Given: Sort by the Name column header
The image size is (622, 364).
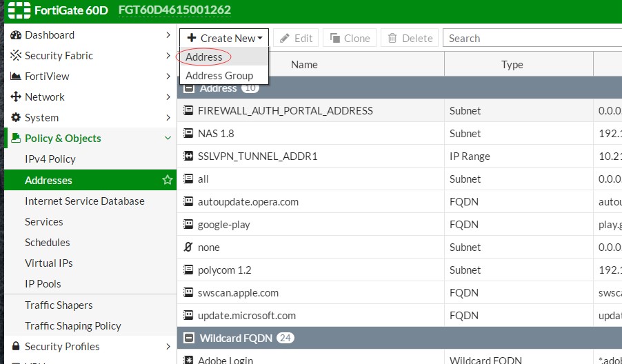Looking at the screenshot, I should [304, 64].
